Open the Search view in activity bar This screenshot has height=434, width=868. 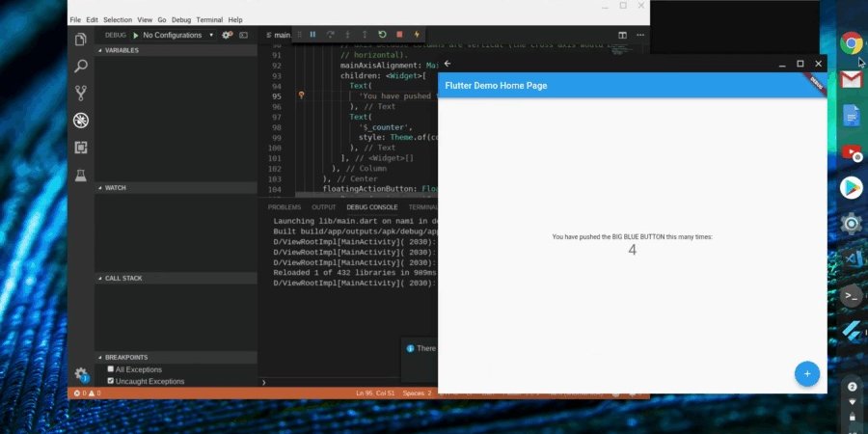click(81, 67)
